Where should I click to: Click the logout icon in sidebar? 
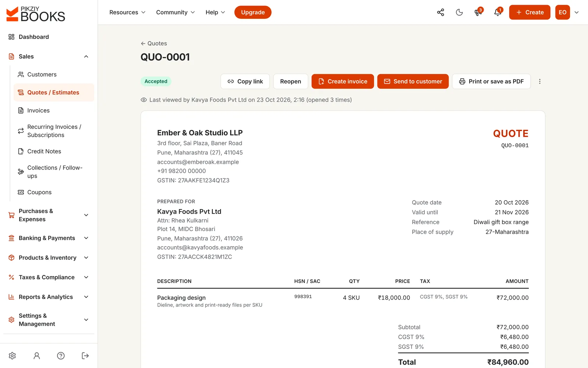tap(85, 355)
